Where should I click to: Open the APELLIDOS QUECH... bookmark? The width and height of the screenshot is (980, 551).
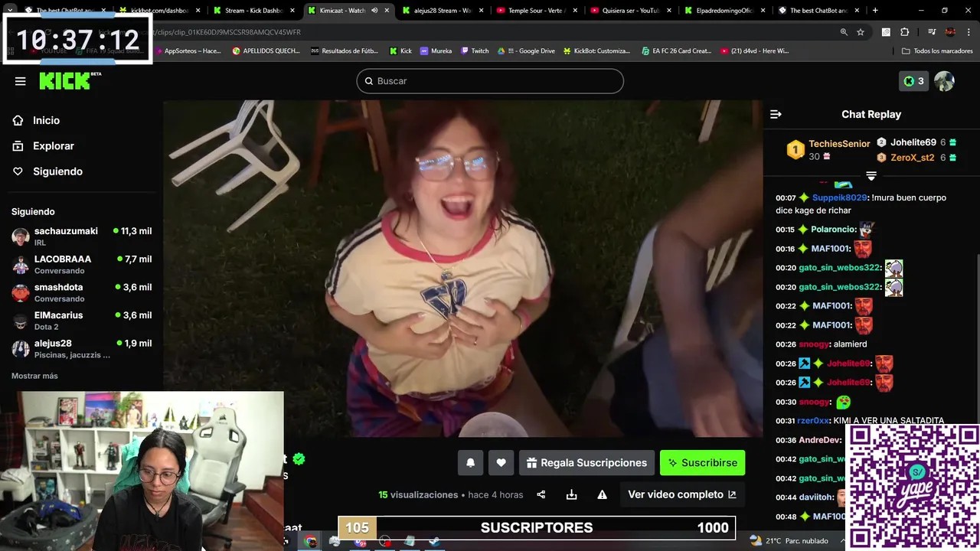[x=266, y=51]
